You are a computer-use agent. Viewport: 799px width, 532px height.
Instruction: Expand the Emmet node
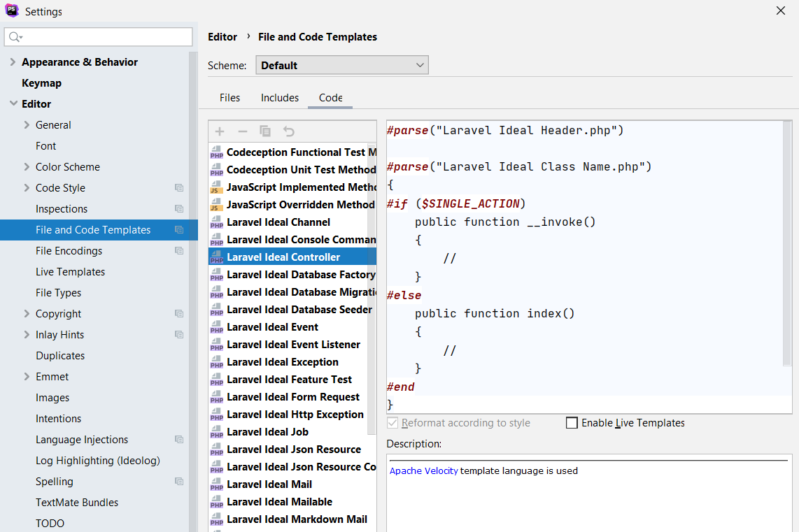pyautogui.click(x=27, y=377)
